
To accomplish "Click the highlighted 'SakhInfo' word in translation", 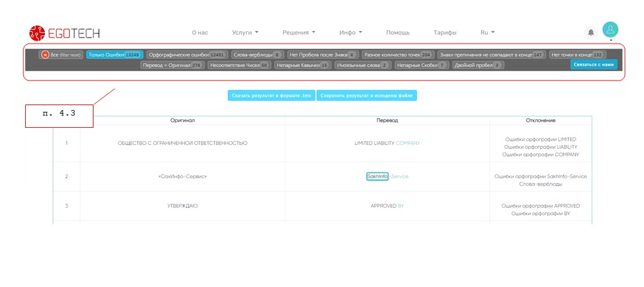I will [377, 176].
